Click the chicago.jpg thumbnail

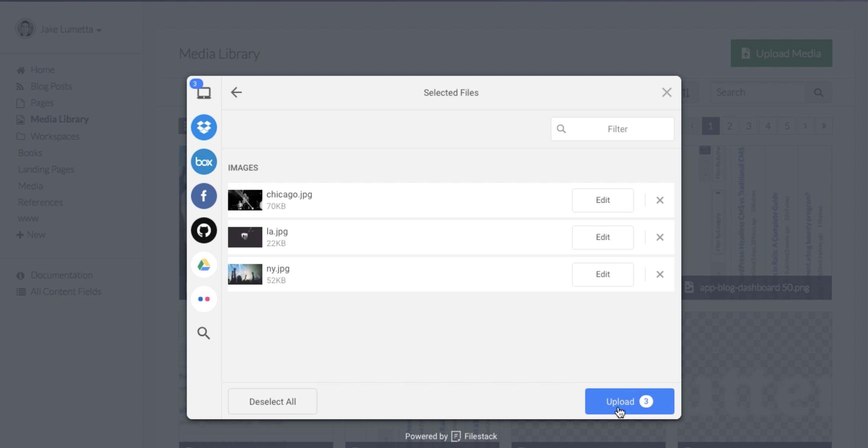coord(245,200)
